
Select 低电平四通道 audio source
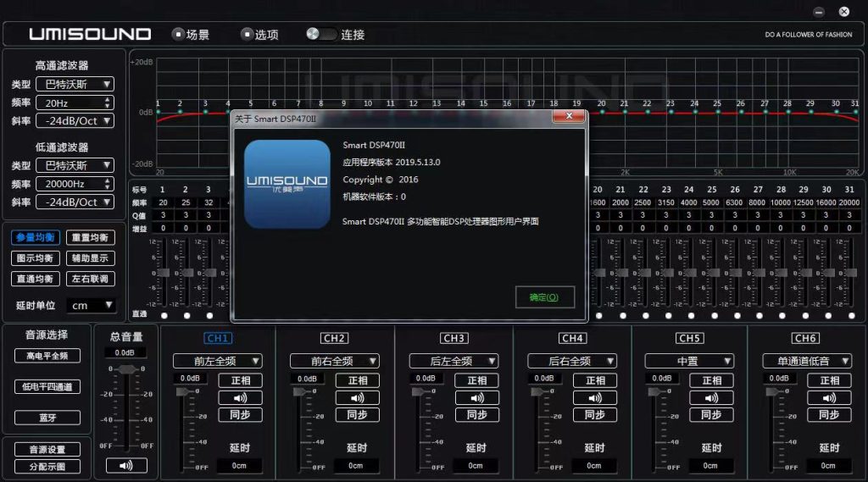click(47, 387)
